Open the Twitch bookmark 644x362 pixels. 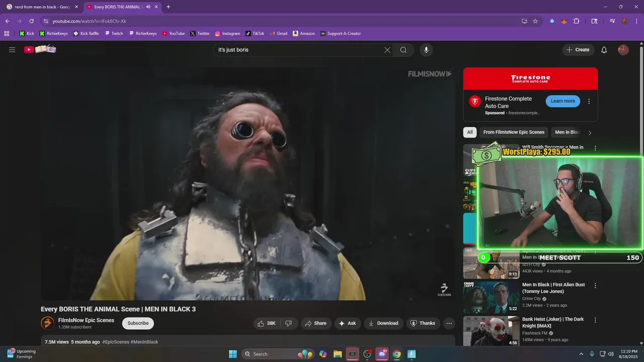114,34
